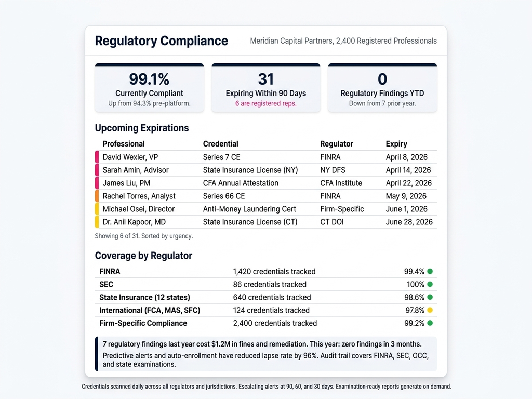Click the "6 are registered reps" link
532x399 pixels.
(x=265, y=103)
